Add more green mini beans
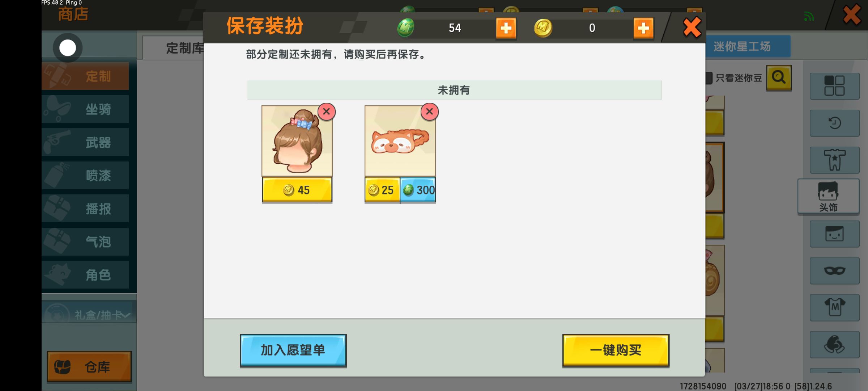The height and width of the screenshot is (391, 868). tap(506, 28)
